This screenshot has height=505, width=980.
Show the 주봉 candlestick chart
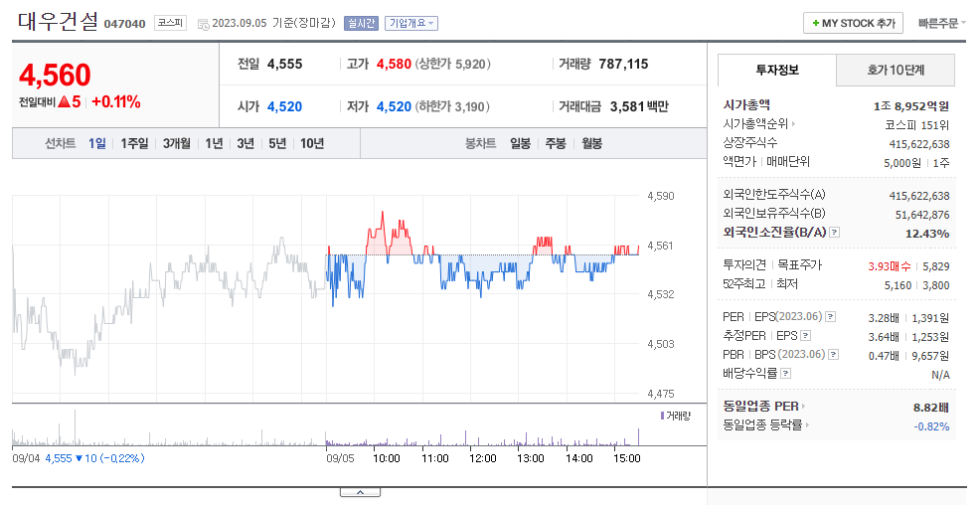[x=555, y=143]
